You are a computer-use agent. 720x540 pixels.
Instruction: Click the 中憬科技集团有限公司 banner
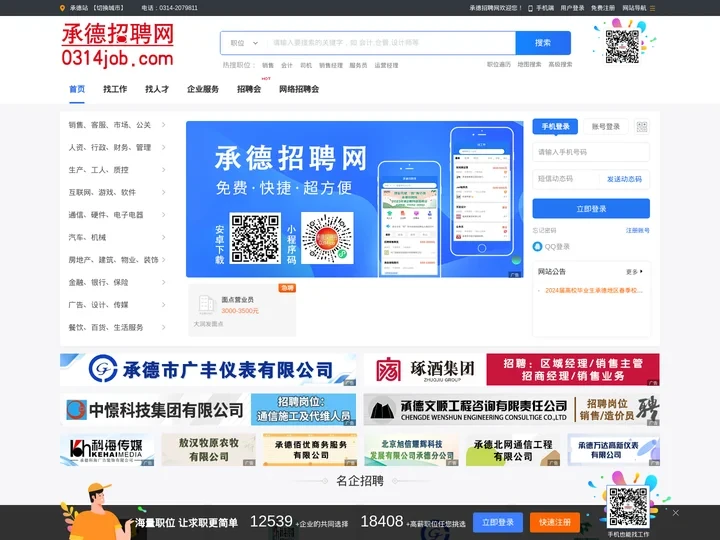208,410
